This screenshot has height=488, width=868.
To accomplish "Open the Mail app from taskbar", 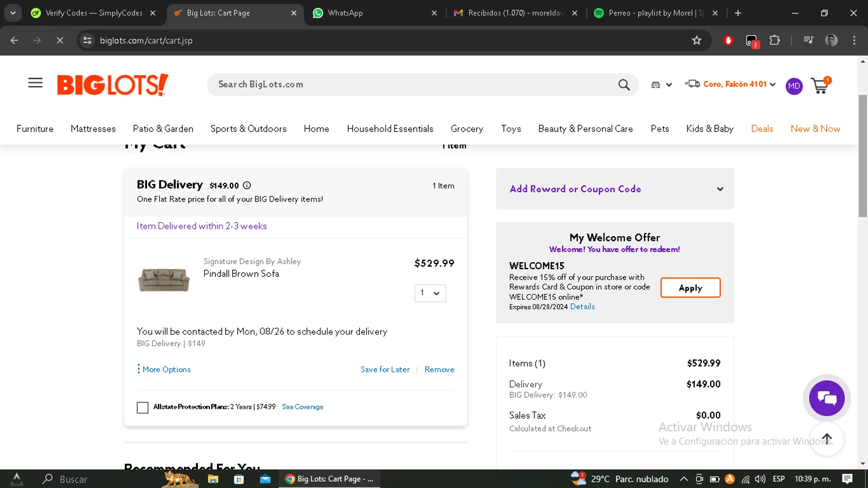I will (x=265, y=479).
